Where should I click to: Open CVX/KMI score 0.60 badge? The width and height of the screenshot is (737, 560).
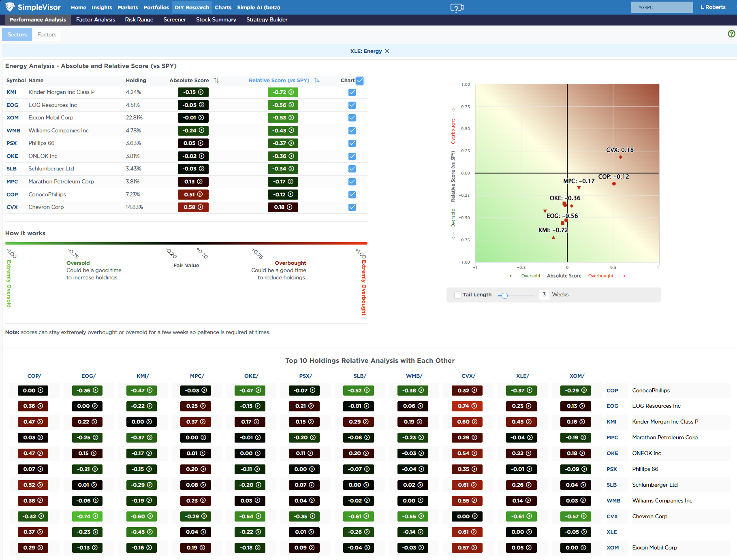[x=467, y=422]
